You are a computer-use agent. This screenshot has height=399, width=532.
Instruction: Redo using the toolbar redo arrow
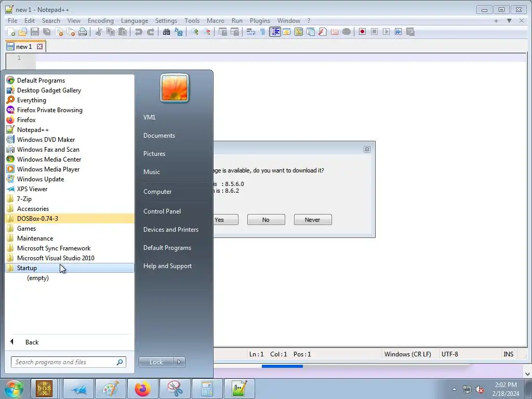coord(151,32)
